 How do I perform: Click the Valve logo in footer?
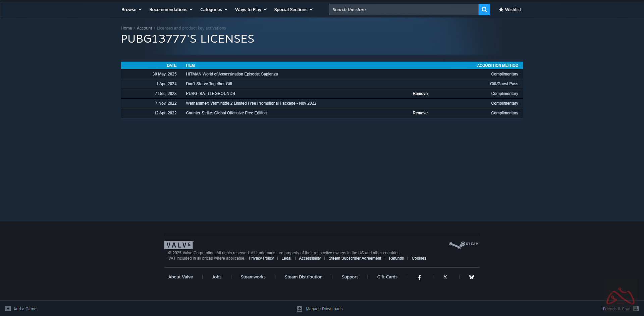click(x=179, y=245)
